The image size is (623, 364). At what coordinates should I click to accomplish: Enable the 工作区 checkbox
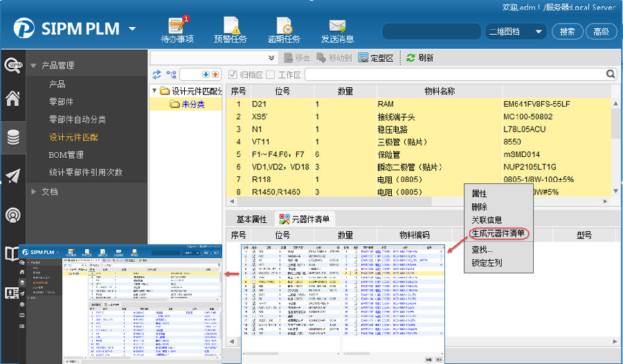point(271,75)
